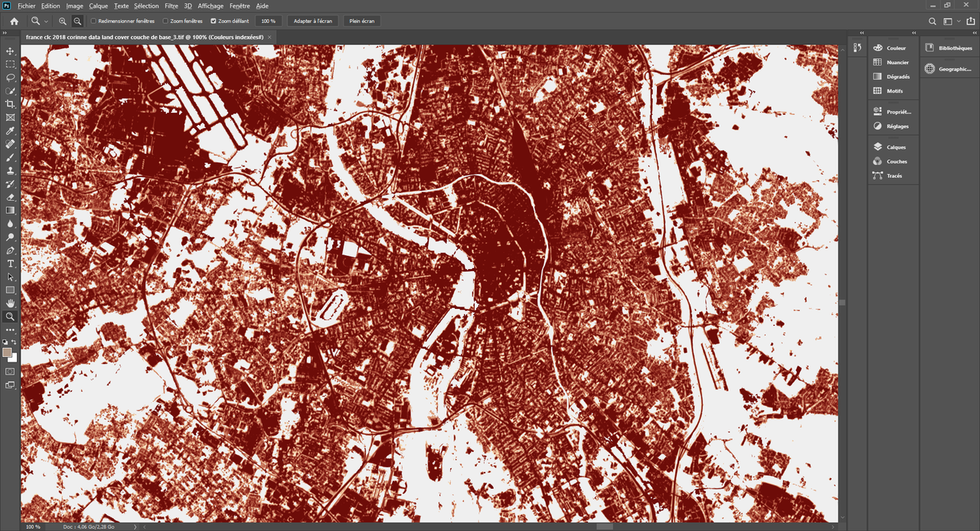
Task: Select the History Brush tool
Action: click(x=10, y=184)
